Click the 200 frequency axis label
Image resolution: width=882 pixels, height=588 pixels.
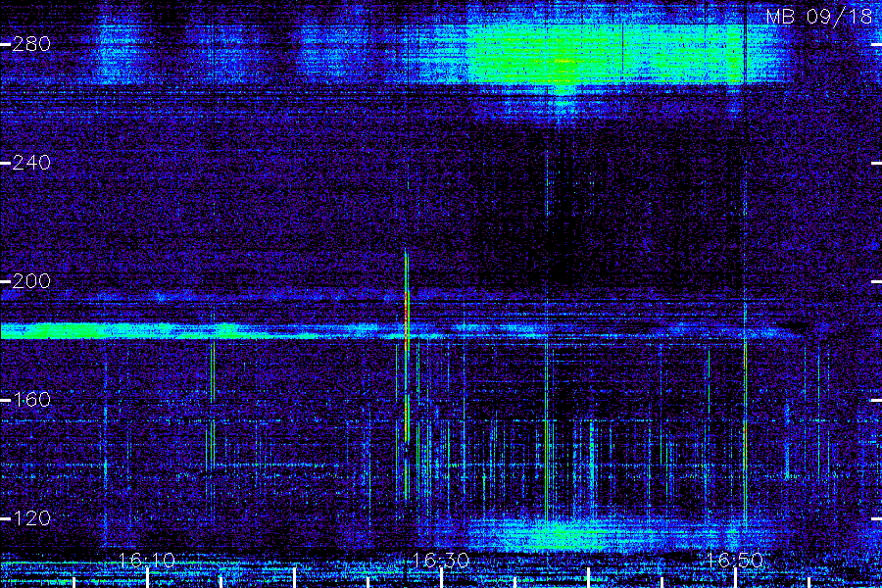[31, 281]
